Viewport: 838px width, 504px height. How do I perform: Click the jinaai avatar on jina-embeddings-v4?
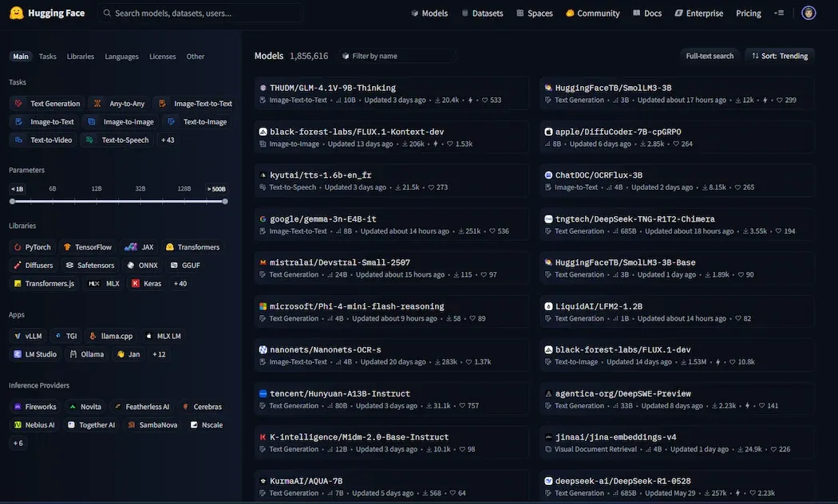coord(548,437)
